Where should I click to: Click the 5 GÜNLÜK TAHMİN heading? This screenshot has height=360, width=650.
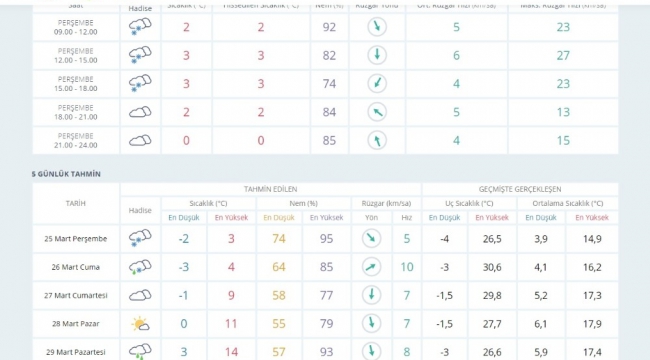pyautogui.click(x=66, y=174)
